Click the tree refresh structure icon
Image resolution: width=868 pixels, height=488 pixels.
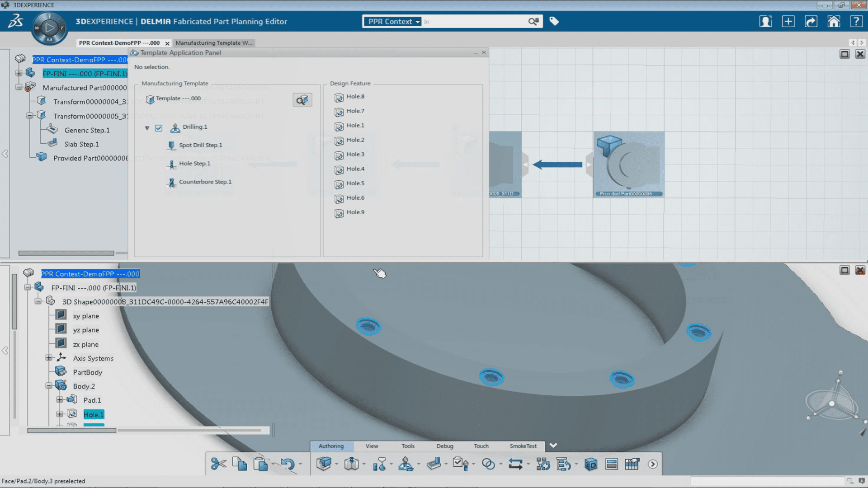(x=543, y=464)
